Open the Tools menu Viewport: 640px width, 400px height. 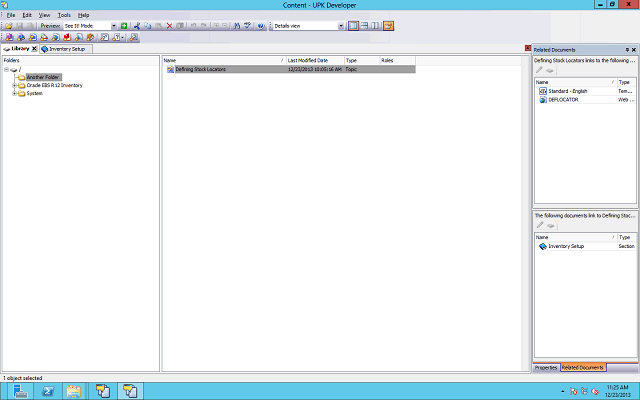(x=64, y=15)
